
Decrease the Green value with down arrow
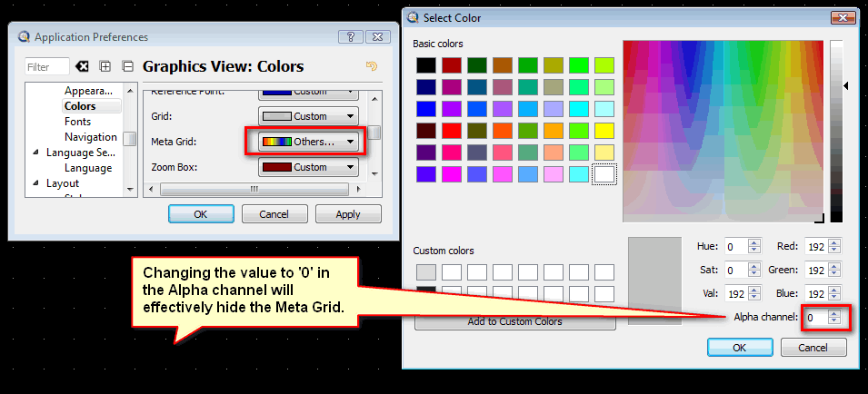834,274
